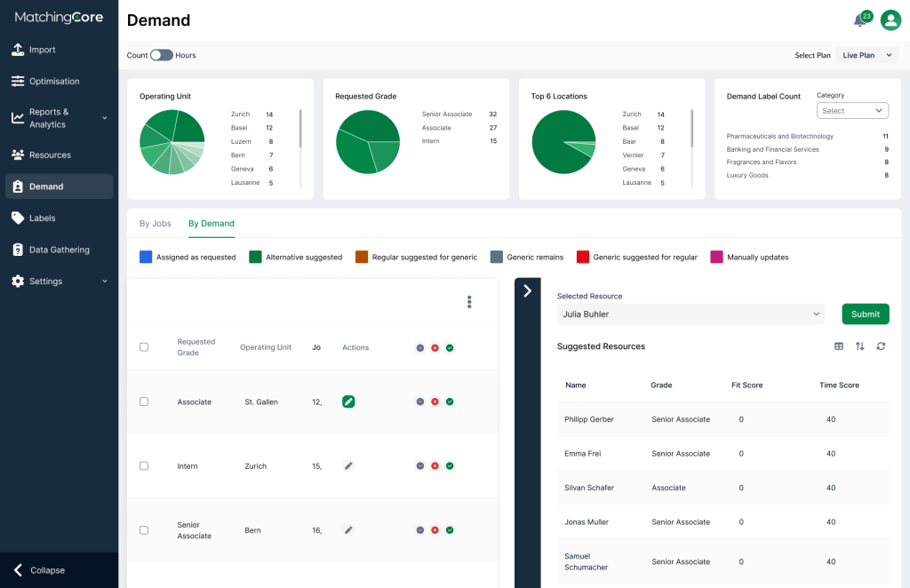Refresh the suggested resources
This screenshot has height=588, width=910.
(881, 346)
